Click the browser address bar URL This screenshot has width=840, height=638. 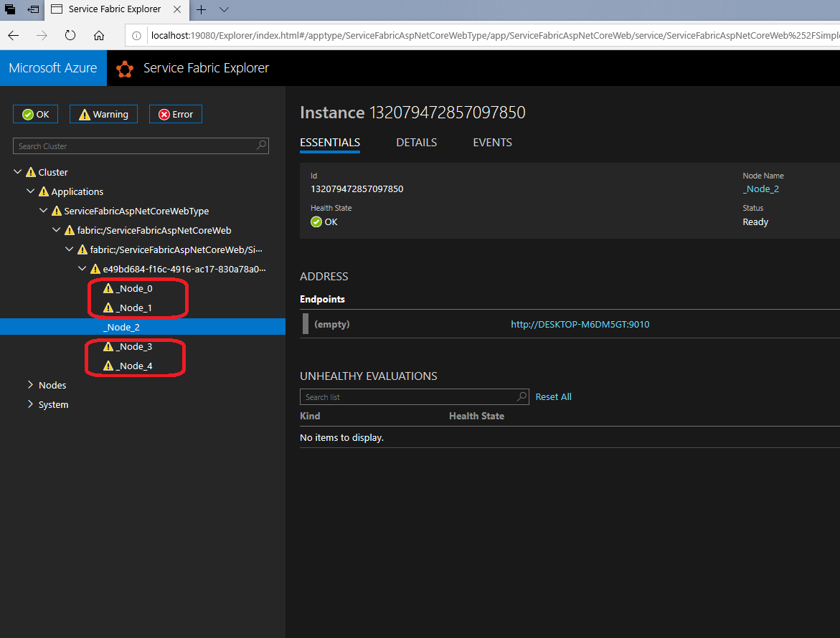[494, 35]
